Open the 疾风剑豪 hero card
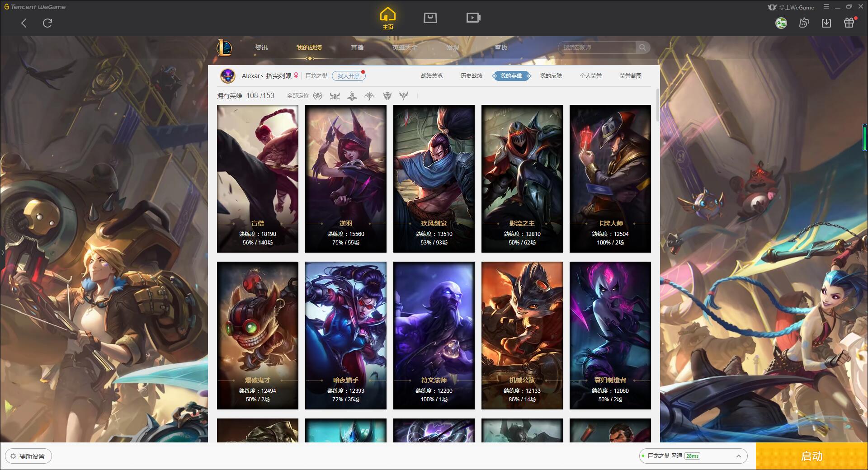The width and height of the screenshot is (868, 470). (x=434, y=179)
